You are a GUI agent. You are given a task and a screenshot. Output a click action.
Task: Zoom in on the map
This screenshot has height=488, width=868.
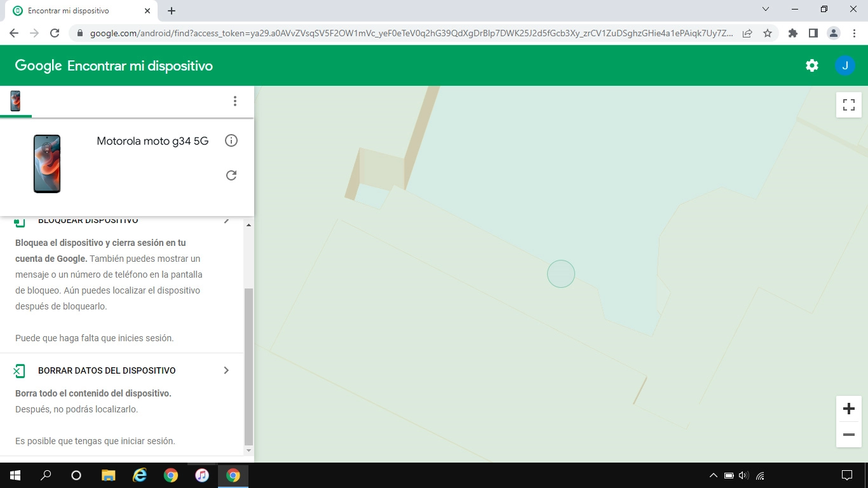[x=848, y=409]
